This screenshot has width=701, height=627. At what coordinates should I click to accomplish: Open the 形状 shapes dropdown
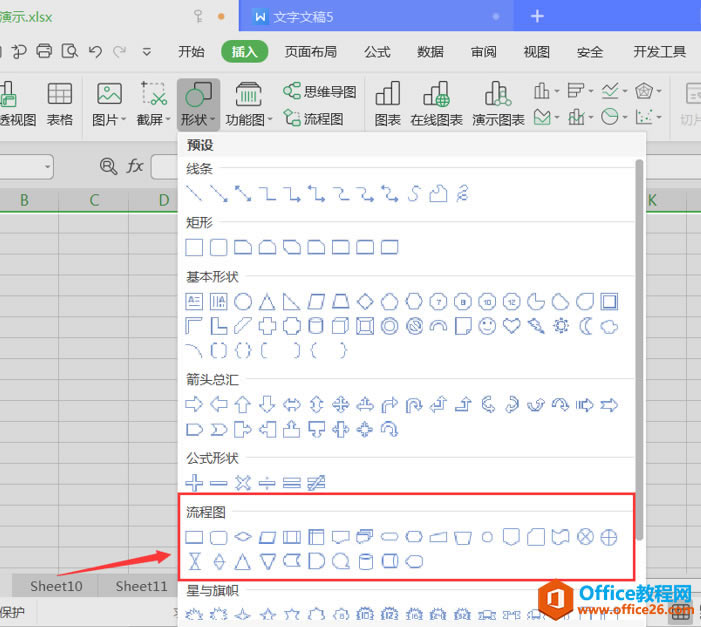pos(198,105)
